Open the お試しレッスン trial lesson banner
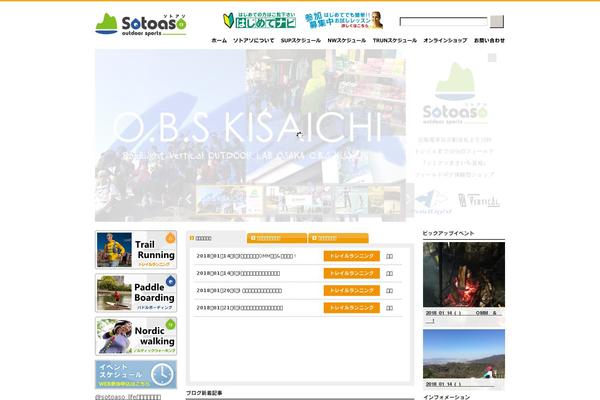The image size is (600, 400). point(344,20)
